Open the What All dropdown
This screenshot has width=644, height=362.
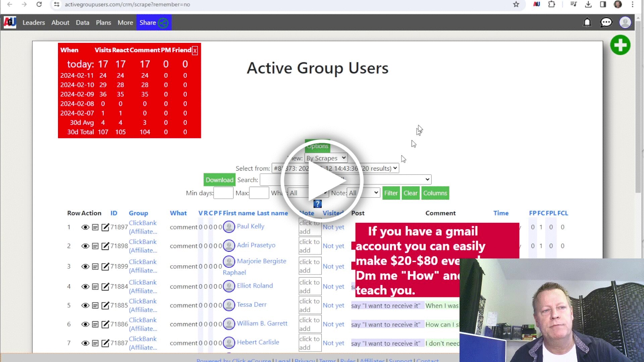308,193
